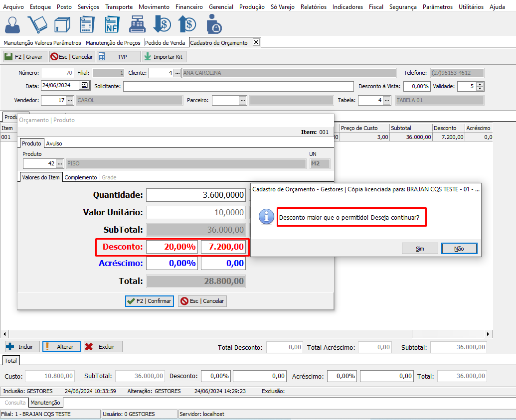516x420 pixels.
Task: Close the Cadastro de Orçamento tab
Action: [256, 42]
